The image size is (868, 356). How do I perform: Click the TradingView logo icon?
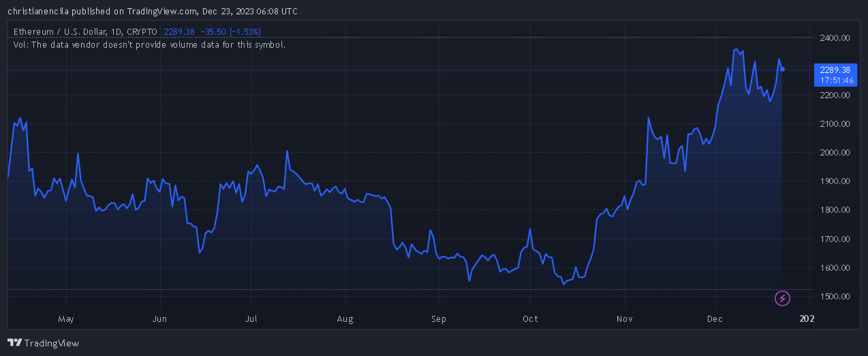click(x=14, y=343)
